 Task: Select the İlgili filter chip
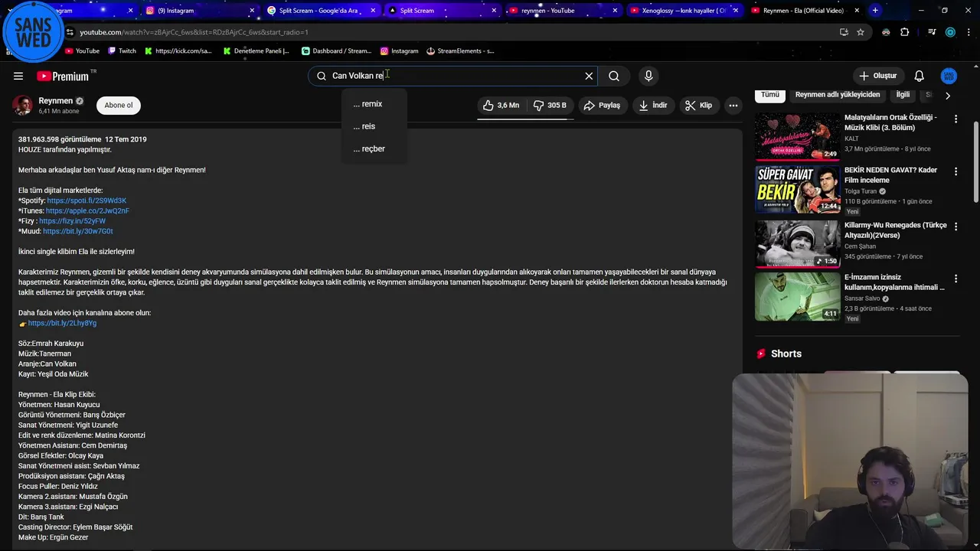pyautogui.click(x=903, y=95)
